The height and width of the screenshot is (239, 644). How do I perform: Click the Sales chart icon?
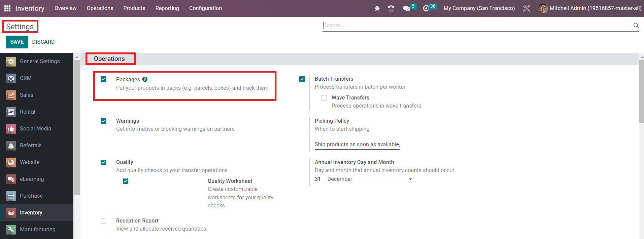pos(11,95)
